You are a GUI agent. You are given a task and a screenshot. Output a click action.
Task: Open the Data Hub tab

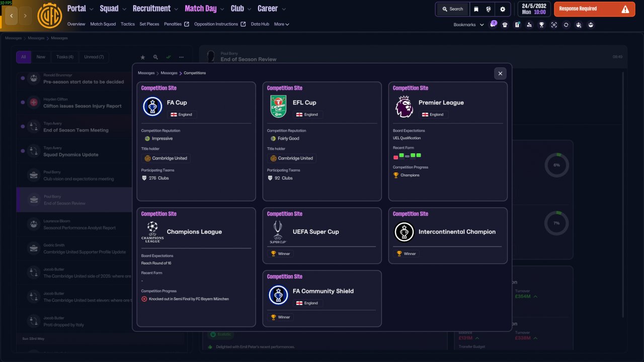point(260,24)
